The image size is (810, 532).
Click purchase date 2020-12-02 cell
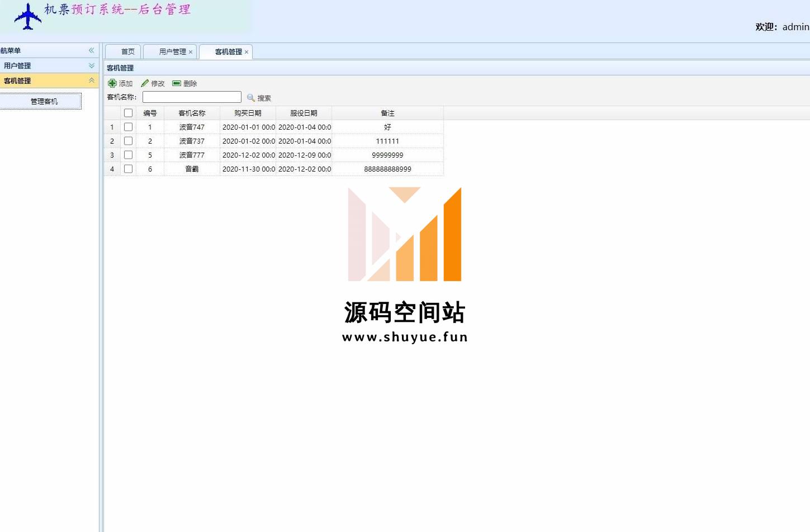click(x=248, y=155)
